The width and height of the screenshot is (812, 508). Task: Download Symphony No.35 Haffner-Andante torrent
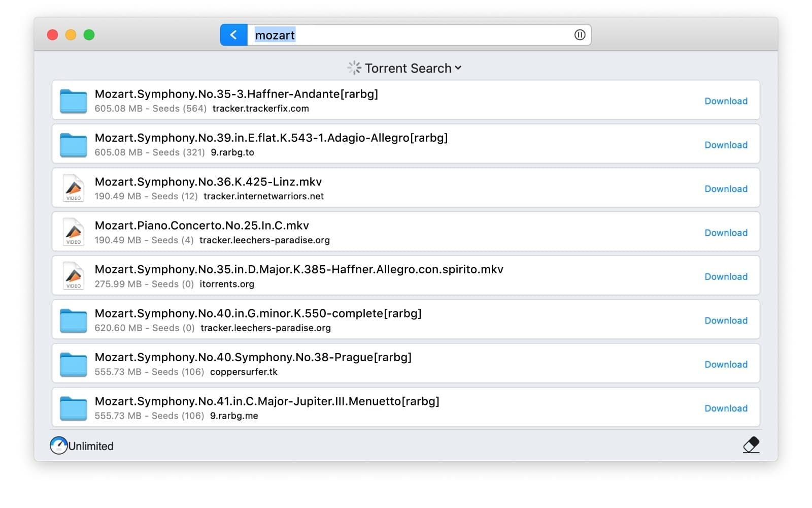pyautogui.click(x=726, y=101)
